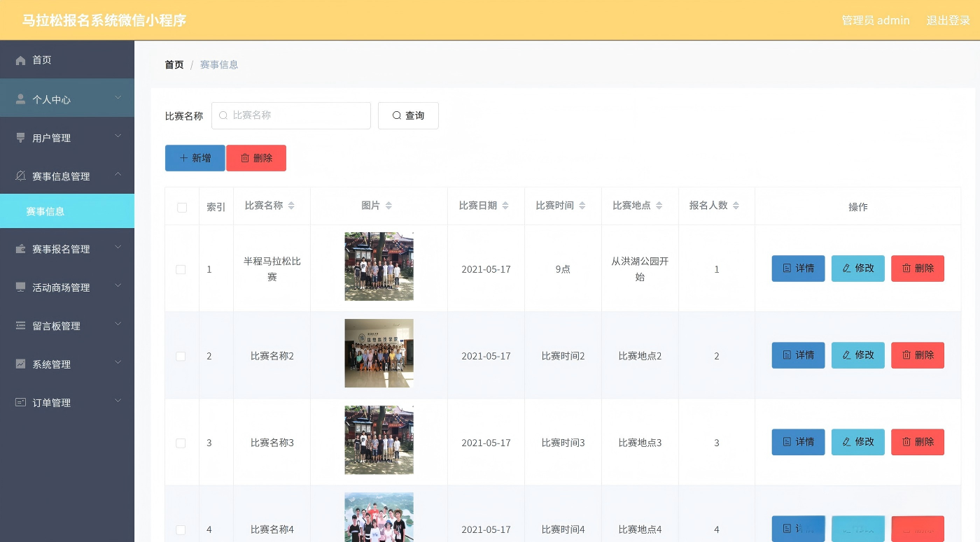Collapse the 赛事信息管理 menu chevron
The image size is (980, 542).
tap(118, 174)
